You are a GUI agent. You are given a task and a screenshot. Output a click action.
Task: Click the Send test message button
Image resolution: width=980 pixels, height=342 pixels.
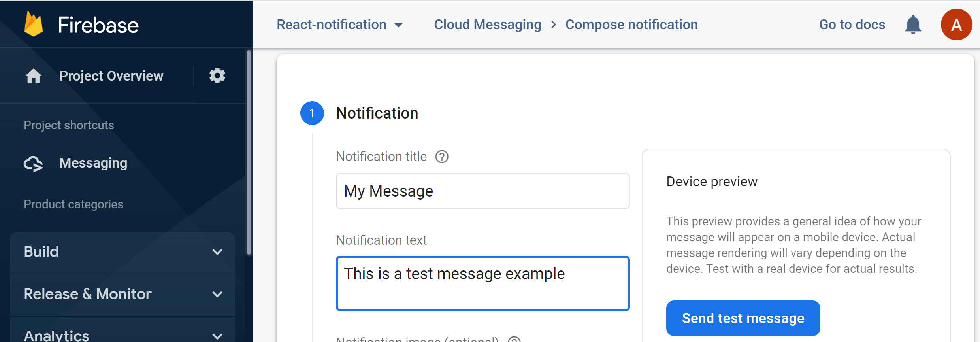(743, 318)
